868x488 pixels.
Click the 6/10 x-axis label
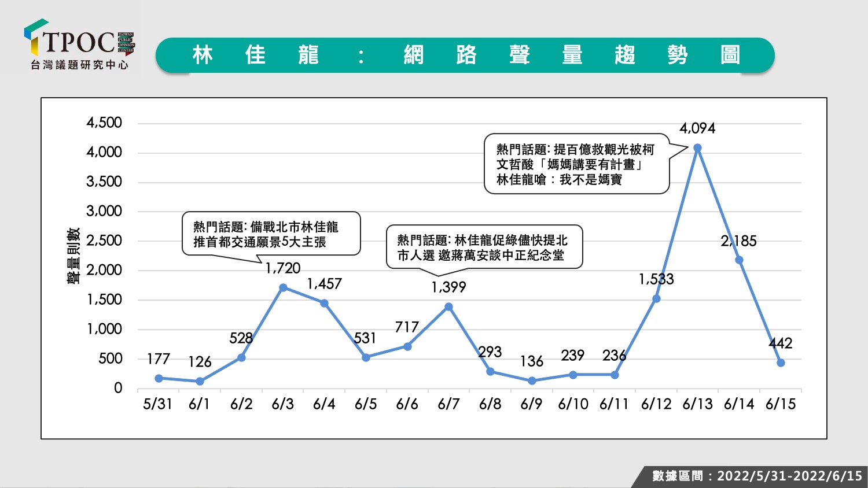coord(573,404)
